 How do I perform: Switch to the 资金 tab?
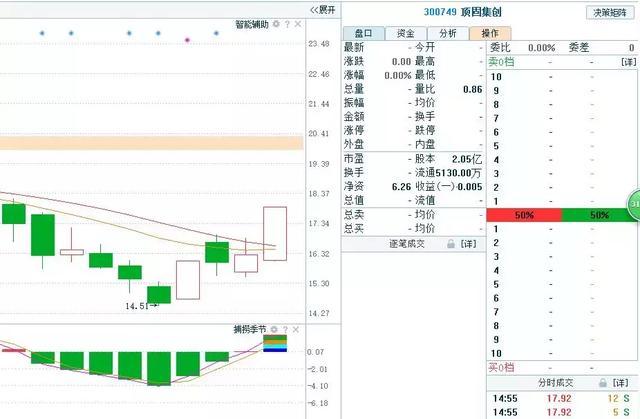pyautogui.click(x=406, y=33)
